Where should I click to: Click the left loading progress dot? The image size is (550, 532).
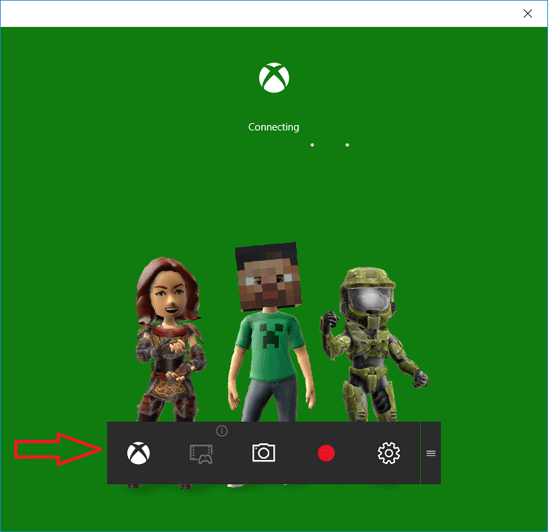click(312, 145)
